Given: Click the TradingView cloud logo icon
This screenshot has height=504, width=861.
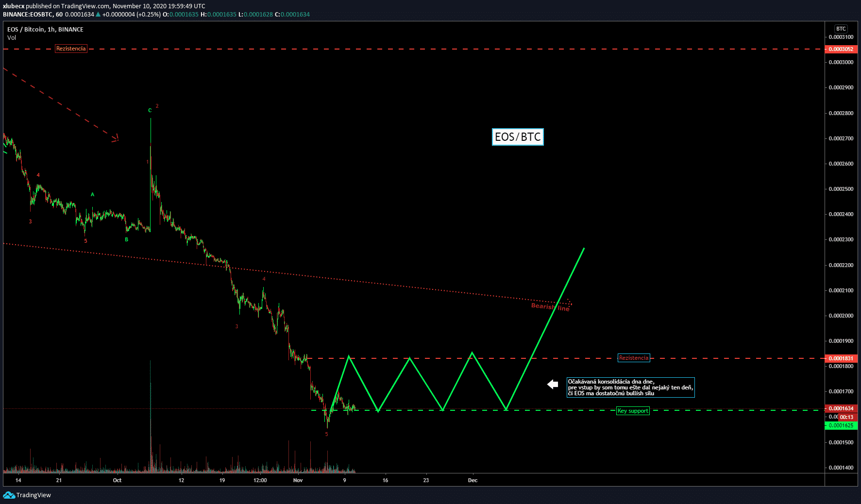Looking at the screenshot, I should coord(9,495).
